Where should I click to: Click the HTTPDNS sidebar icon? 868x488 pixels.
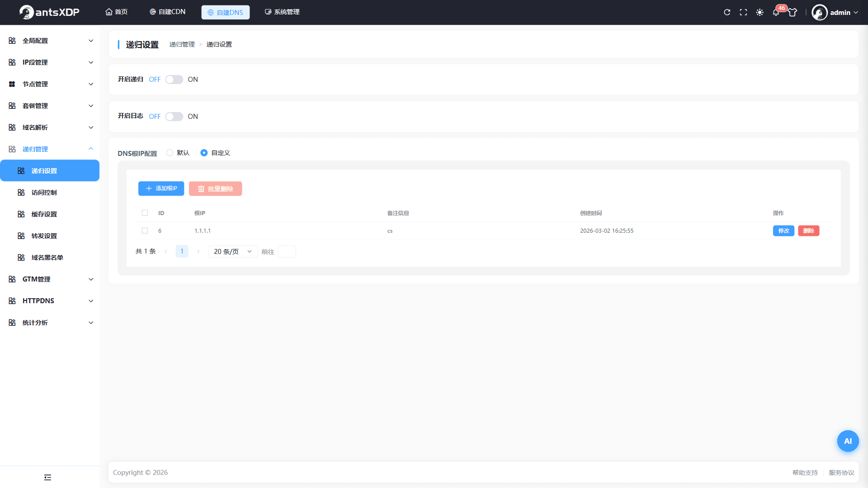12,301
